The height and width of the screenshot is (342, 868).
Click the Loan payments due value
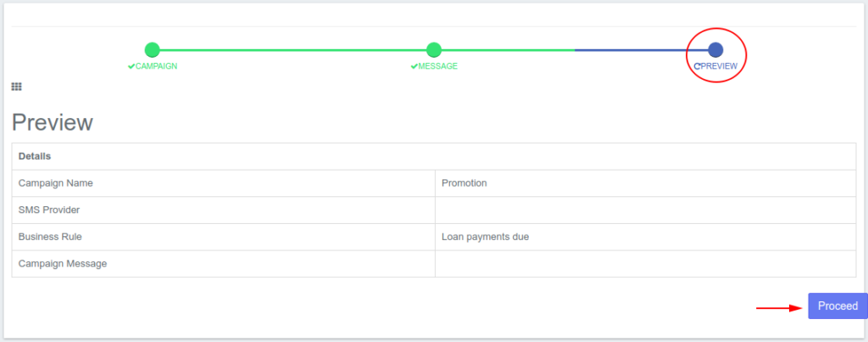pos(485,237)
